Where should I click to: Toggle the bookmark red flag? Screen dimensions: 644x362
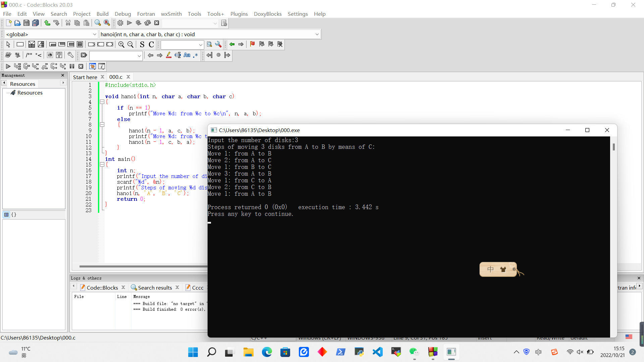point(252,44)
